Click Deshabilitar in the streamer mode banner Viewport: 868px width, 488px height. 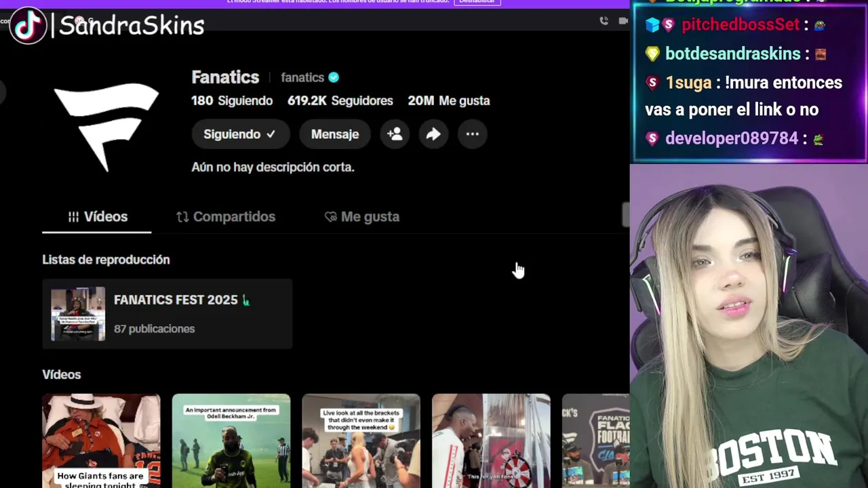coord(477,2)
